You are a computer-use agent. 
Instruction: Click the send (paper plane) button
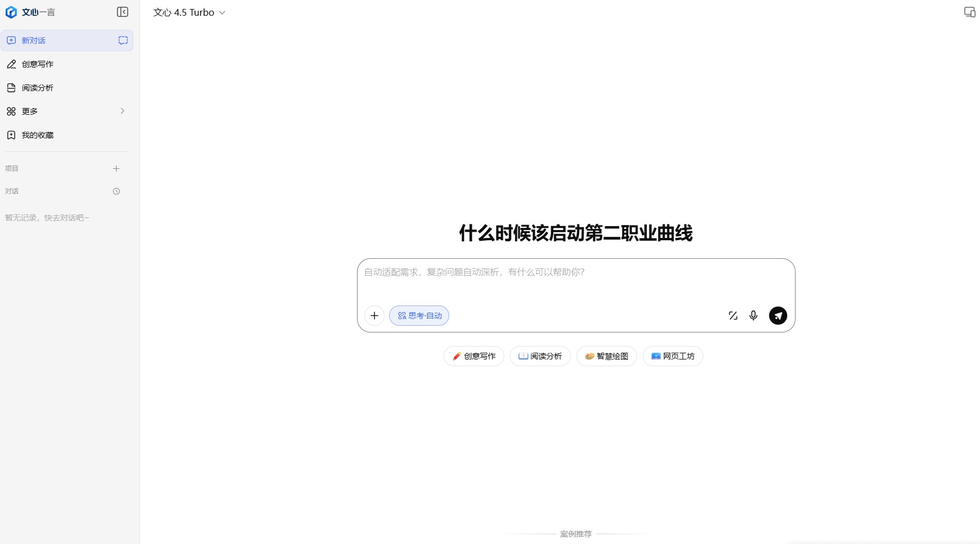[x=778, y=316]
